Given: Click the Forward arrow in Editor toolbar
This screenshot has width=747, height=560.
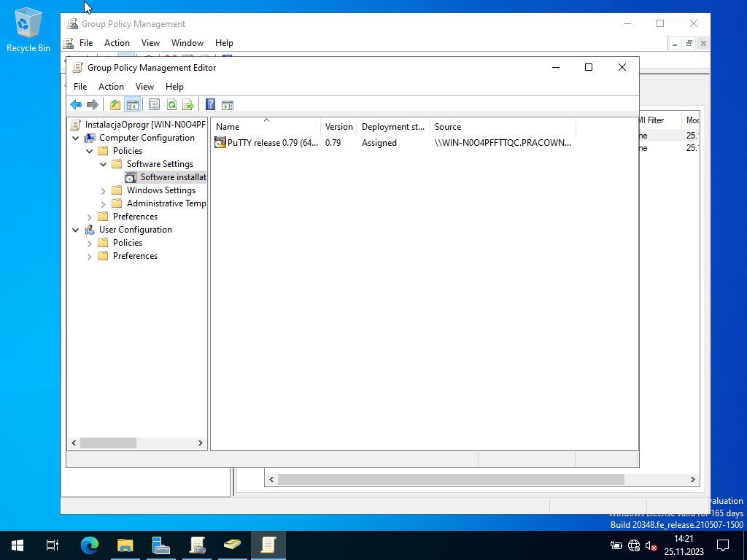Looking at the screenshot, I should 93,105.
